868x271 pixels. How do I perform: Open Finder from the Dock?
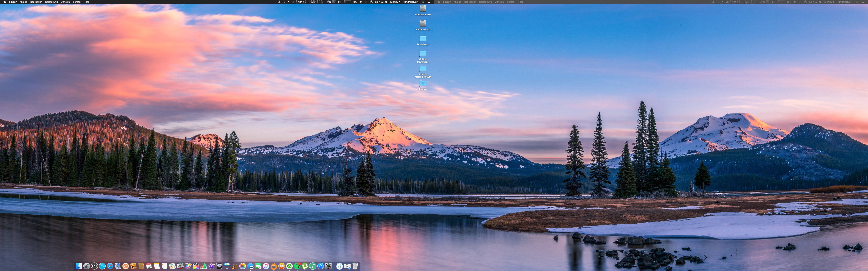click(79, 266)
